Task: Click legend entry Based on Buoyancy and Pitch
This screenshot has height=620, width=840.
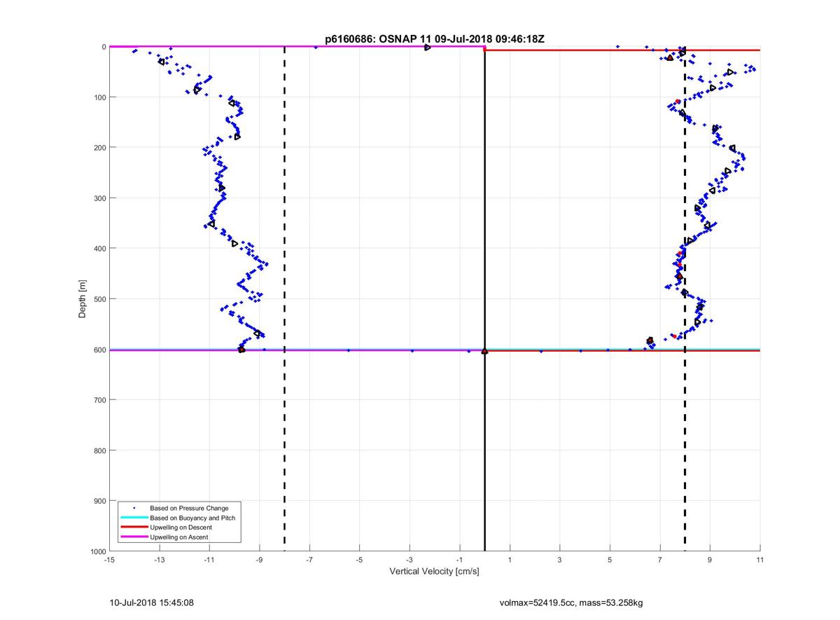Action: tap(192, 518)
